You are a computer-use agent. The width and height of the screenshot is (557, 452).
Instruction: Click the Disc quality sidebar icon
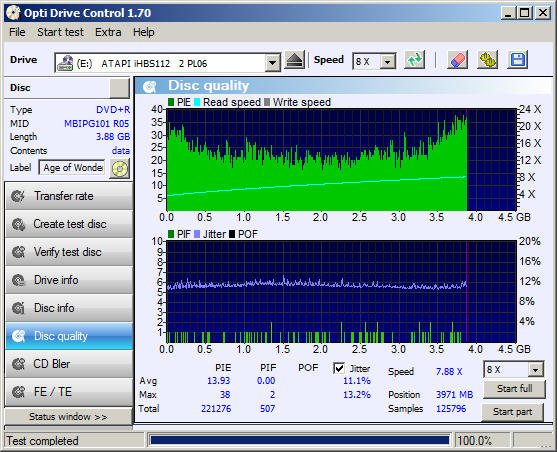[x=18, y=336]
